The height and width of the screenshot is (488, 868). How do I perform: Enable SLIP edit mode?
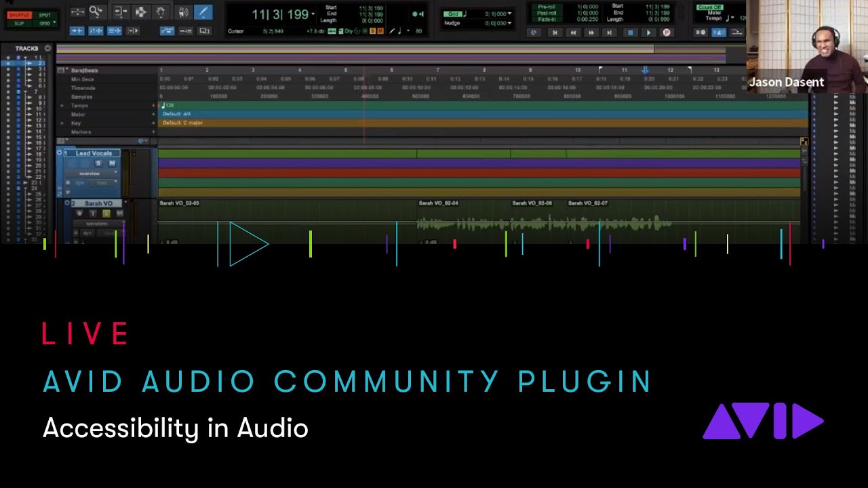pyautogui.click(x=20, y=24)
